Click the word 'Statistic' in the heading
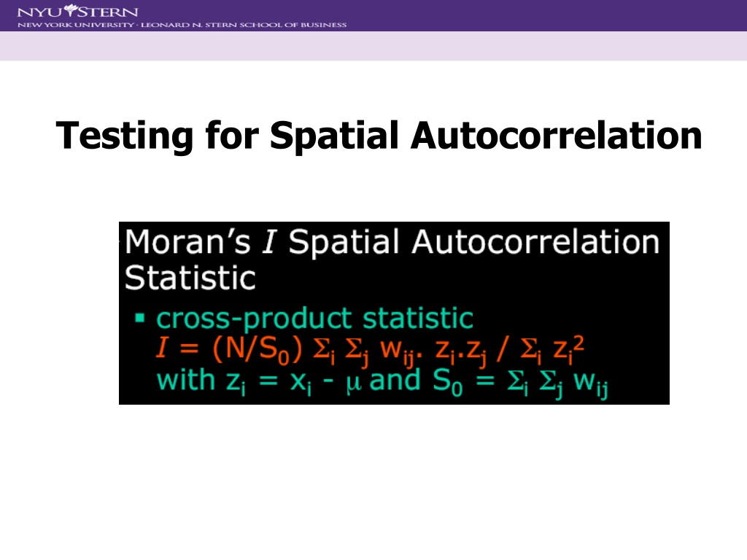 tap(190, 278)
